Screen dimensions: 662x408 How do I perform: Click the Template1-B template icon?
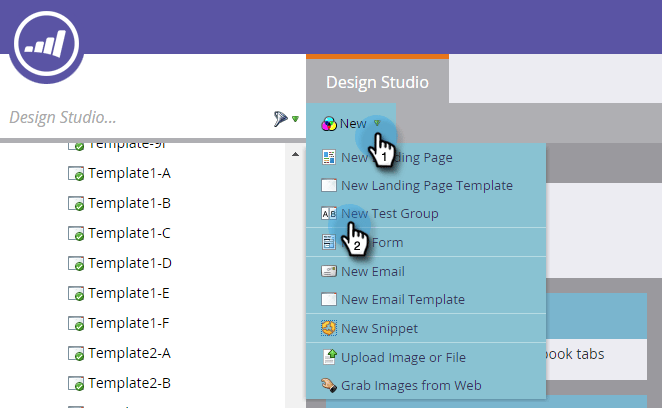[x=76, y=204]
